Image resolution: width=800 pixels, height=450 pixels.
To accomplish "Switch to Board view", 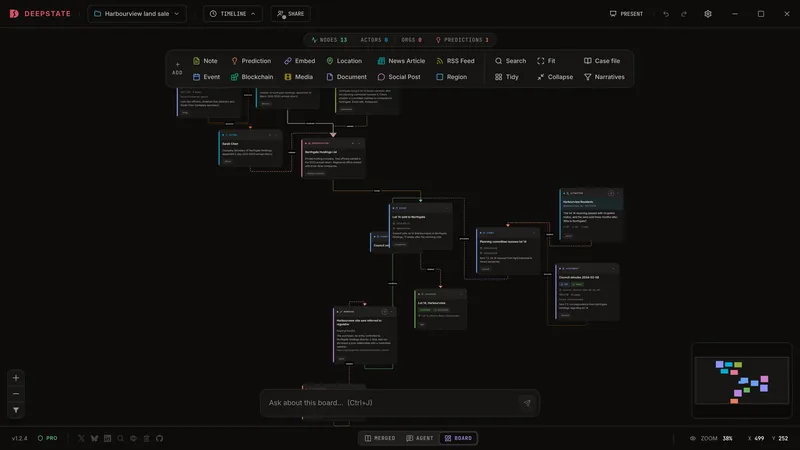I will (458, 438).
